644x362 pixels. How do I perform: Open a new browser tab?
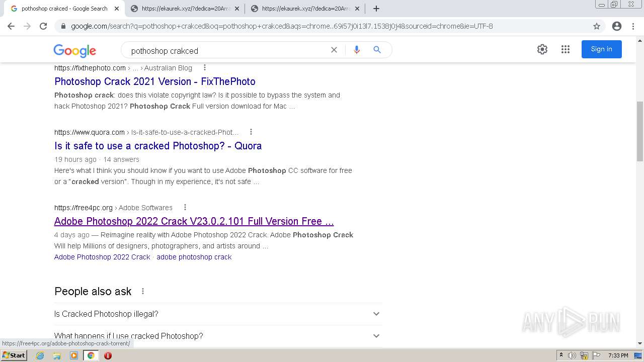(x=376, y=9)
